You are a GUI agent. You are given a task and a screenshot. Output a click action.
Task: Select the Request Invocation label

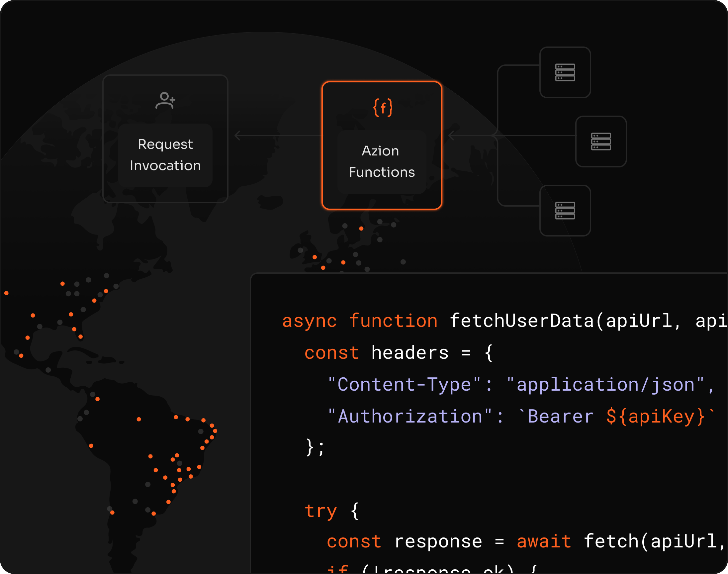tap(165, 155)
